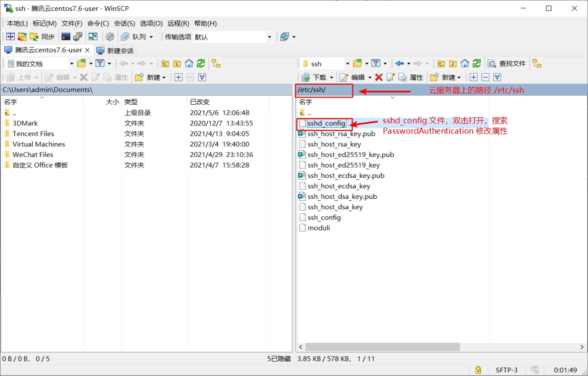Expand the 下载 download dropdown arrow
Viewport: 588px width, 376px height.
(332, 77)
